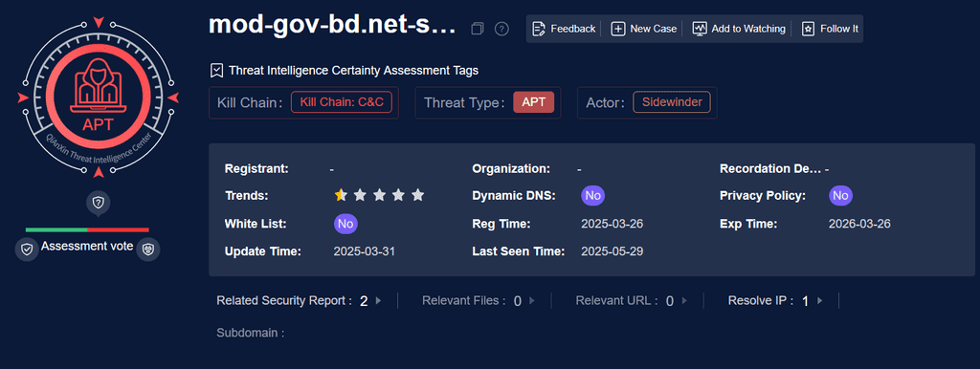Vote malicious with the skull shield icon
980x369 pixels.
[148, 250]
